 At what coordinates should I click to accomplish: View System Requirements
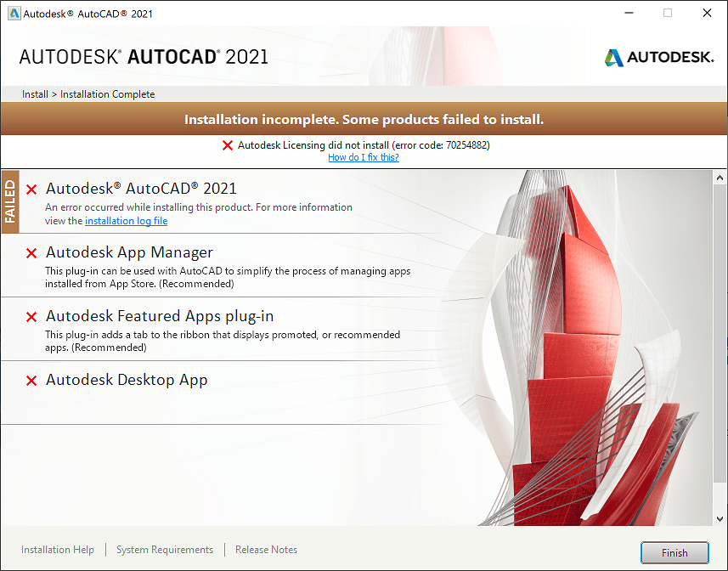click(165, 550)
